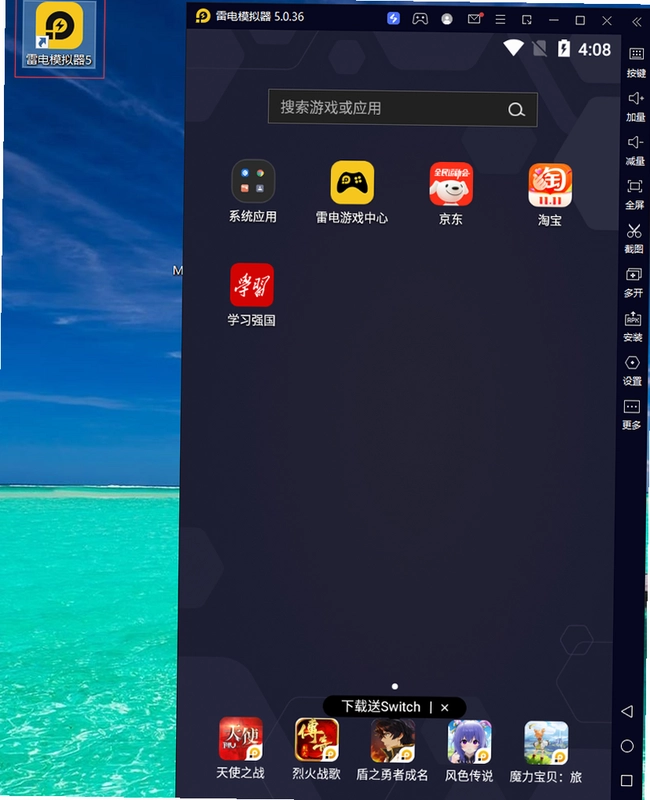650x800 pixels.
Task: Select the 雷电模拟器5 desktop shortcut
Action: [60, 35]
